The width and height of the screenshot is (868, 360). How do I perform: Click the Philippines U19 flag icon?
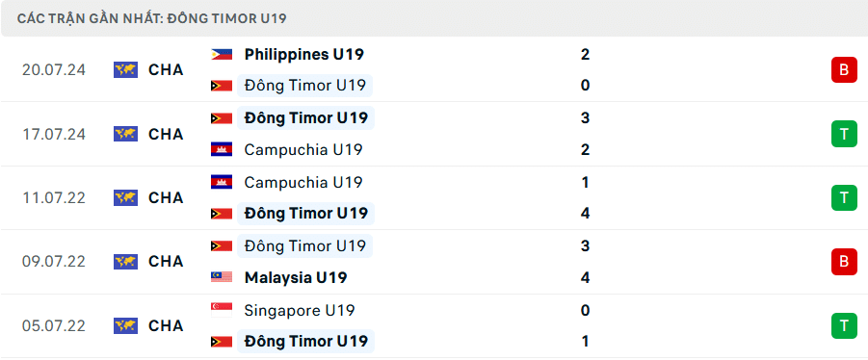tap(222, 54)
